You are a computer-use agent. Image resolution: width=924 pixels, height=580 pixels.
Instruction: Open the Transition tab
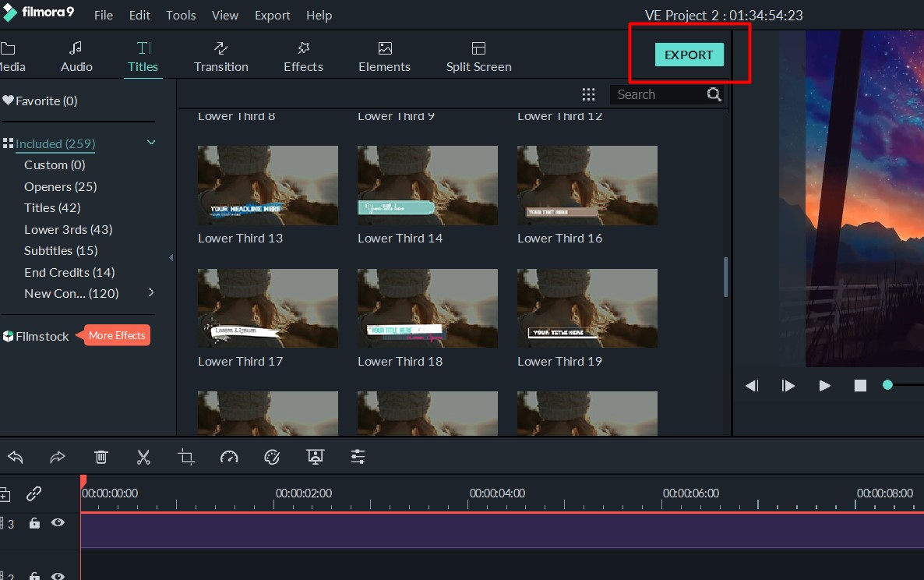(x=221, y=57)
